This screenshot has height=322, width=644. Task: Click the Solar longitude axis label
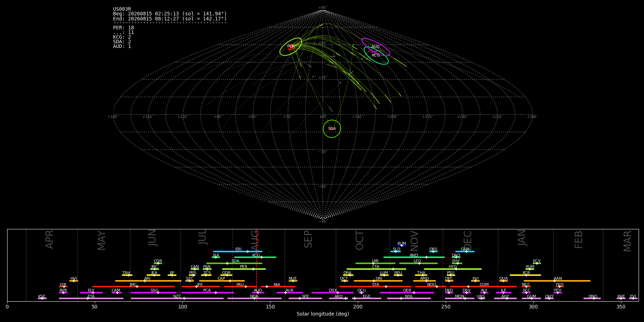click(x=323, y=314)
